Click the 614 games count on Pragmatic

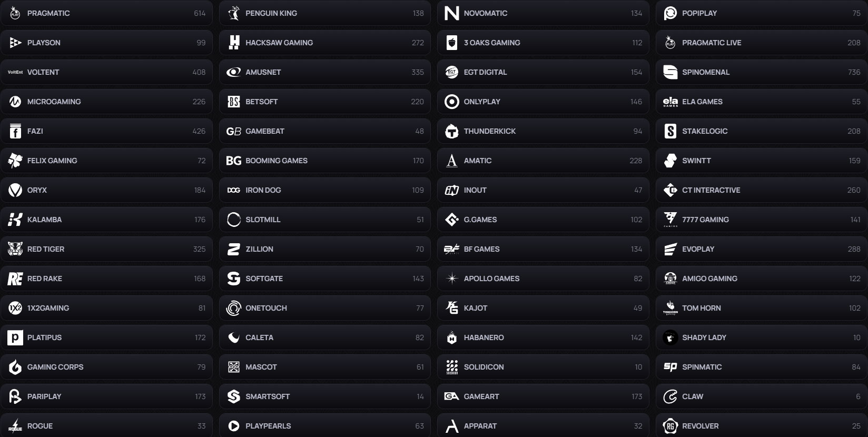pyautogui.click(x=201, y=13)
